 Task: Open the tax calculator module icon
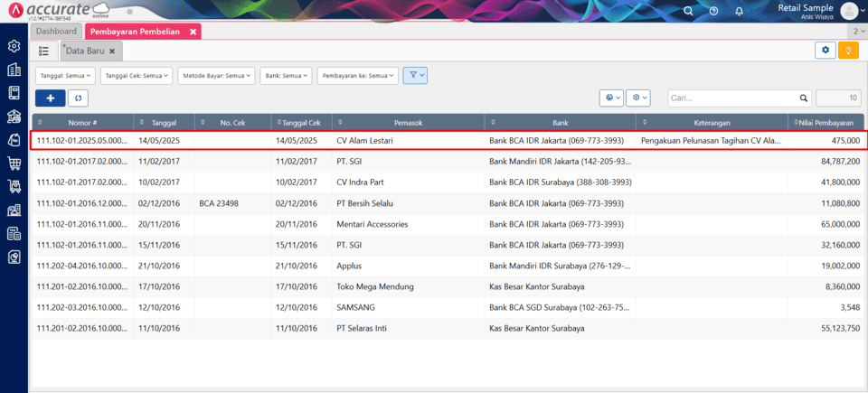click(14, 234)
